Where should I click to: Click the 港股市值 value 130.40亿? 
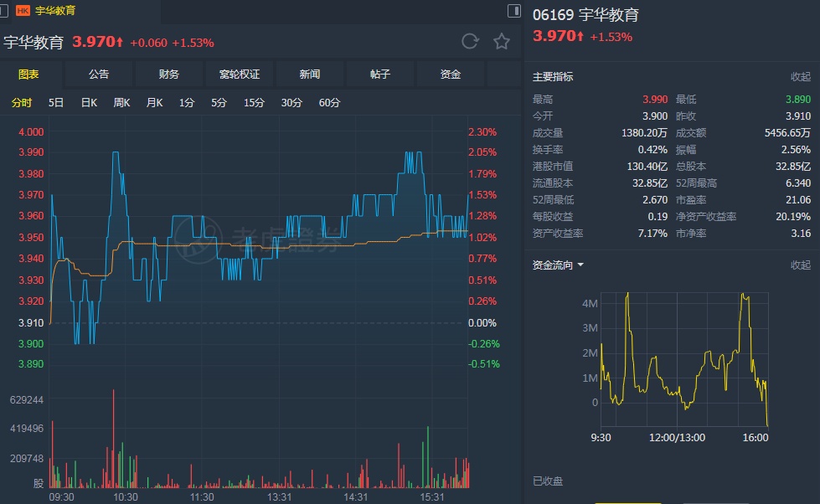[x=647, y=167]
